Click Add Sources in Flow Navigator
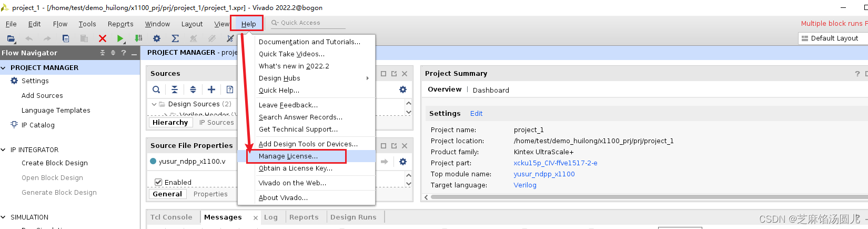 coord(42,95)
